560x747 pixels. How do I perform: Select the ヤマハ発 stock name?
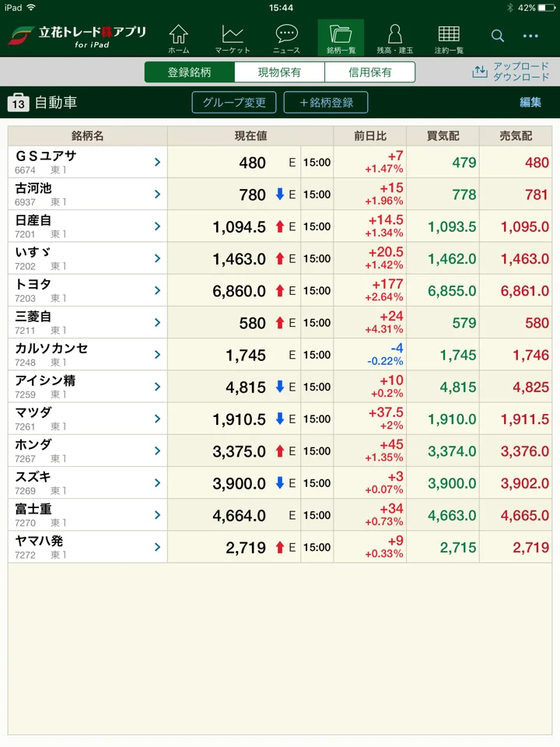39,541
